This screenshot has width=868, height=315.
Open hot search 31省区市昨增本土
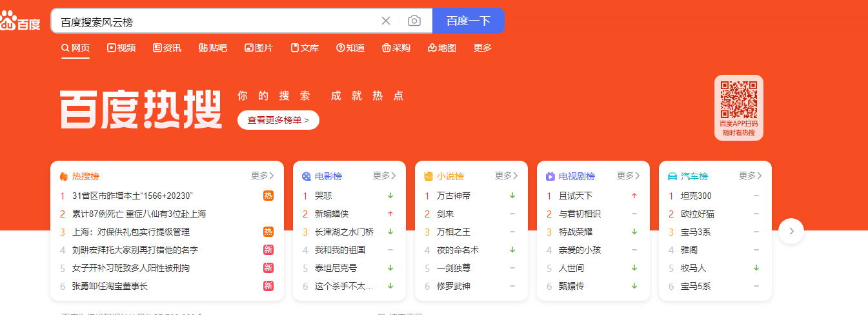point(133,196)
